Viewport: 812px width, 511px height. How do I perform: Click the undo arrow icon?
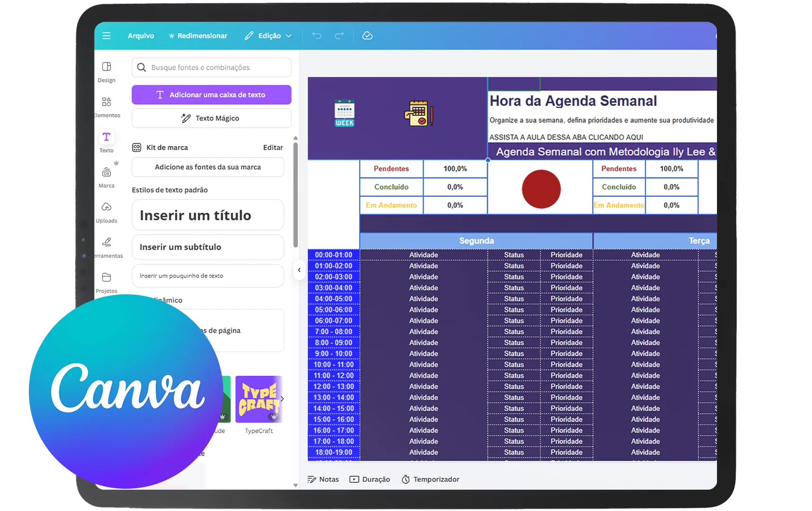[316, 36]
